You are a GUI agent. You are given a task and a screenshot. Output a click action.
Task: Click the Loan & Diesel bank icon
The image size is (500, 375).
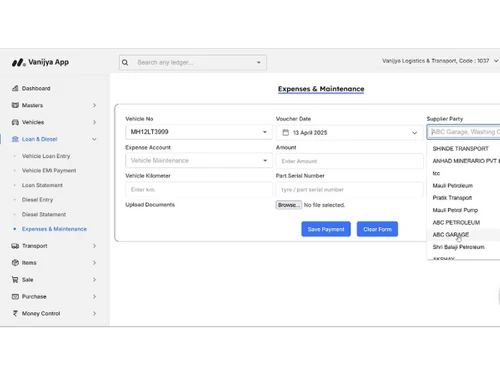click(15, 139)
